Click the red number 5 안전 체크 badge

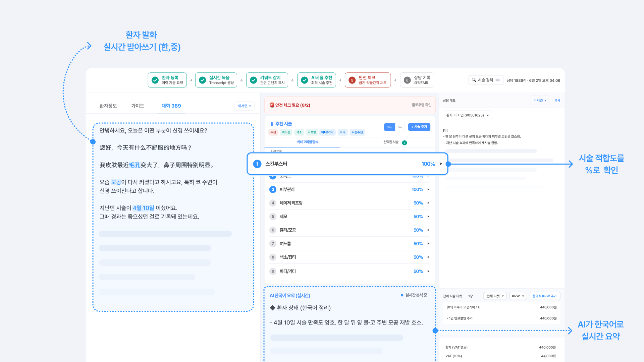(x=352, y=80)
